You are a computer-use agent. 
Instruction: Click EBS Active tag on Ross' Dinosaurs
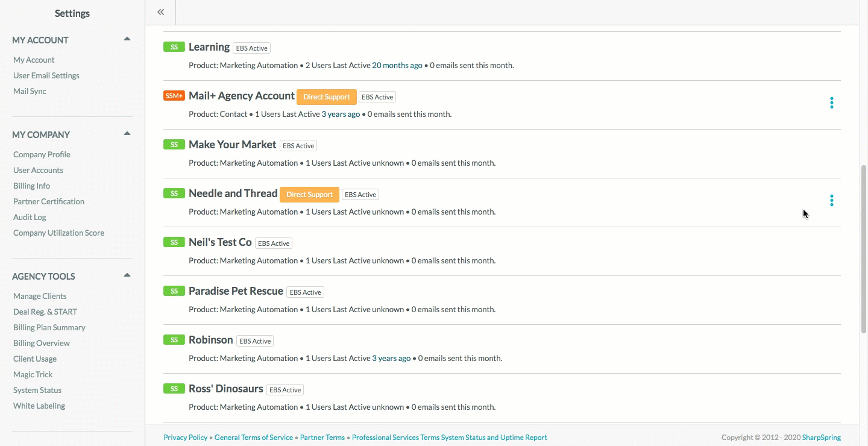pyautogui.click(x=285, y=390)
